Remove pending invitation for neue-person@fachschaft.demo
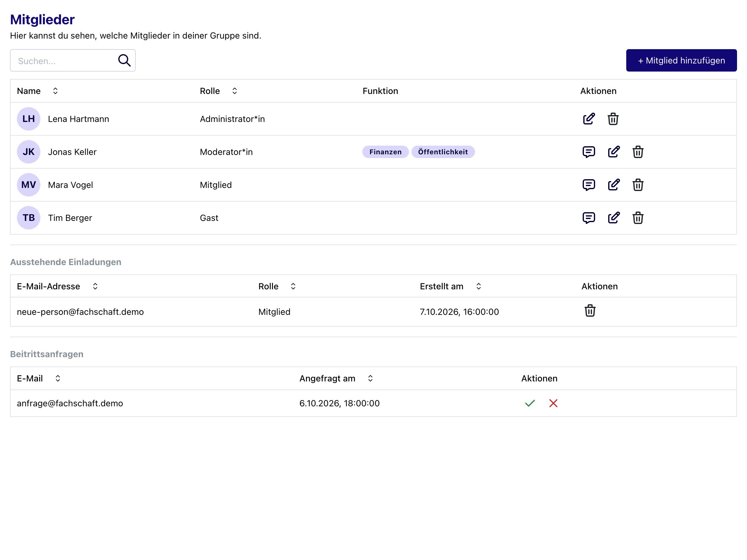 point(590,310)
